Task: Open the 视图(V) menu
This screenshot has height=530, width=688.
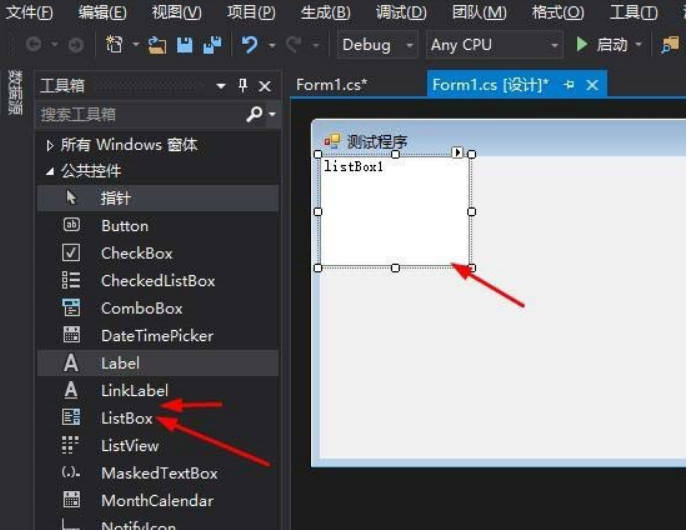Action: [176, 12]
